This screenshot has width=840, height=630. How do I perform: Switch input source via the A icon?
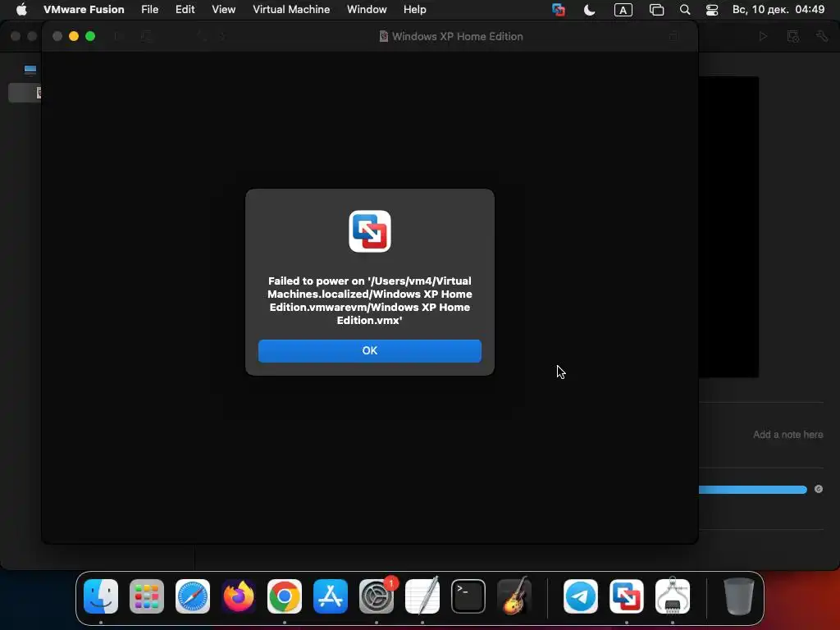click(x=623, y=10)
